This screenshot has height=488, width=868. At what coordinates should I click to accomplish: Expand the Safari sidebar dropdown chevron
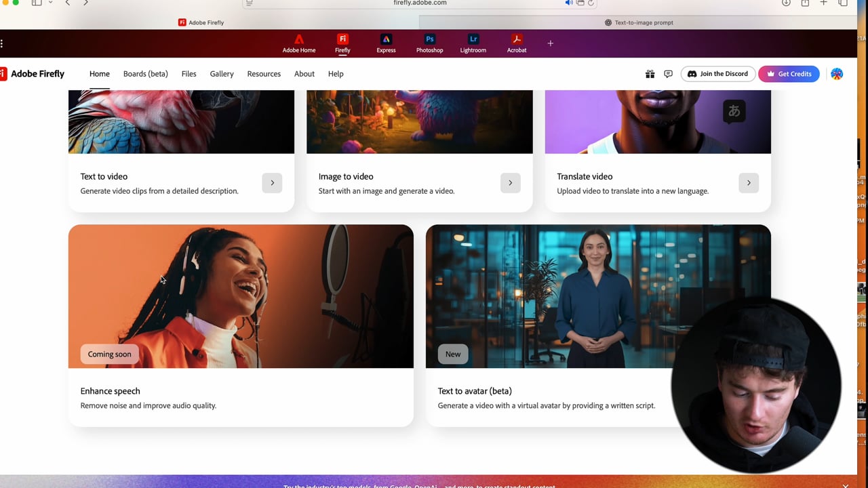50,3
